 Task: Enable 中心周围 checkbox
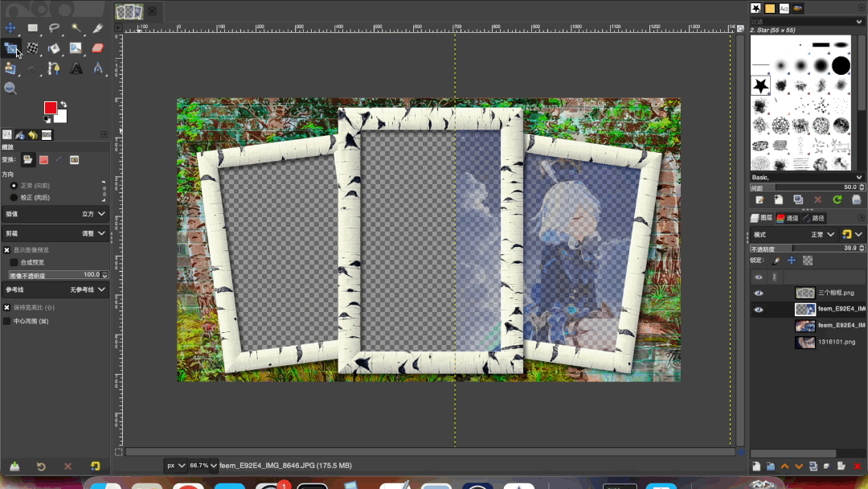(x=7, y=321)
